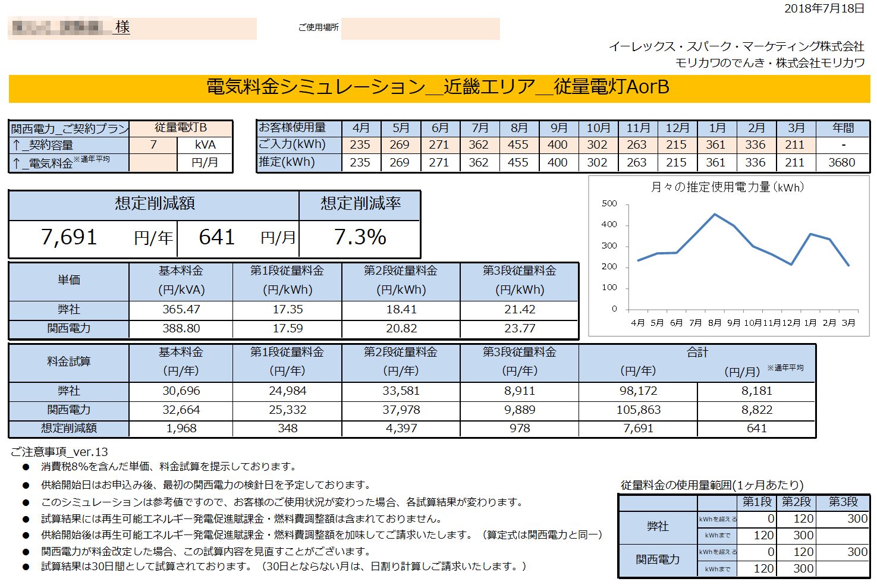Click the April usage input 235
This screenshot has width=877, height=588.
[360, 144]
